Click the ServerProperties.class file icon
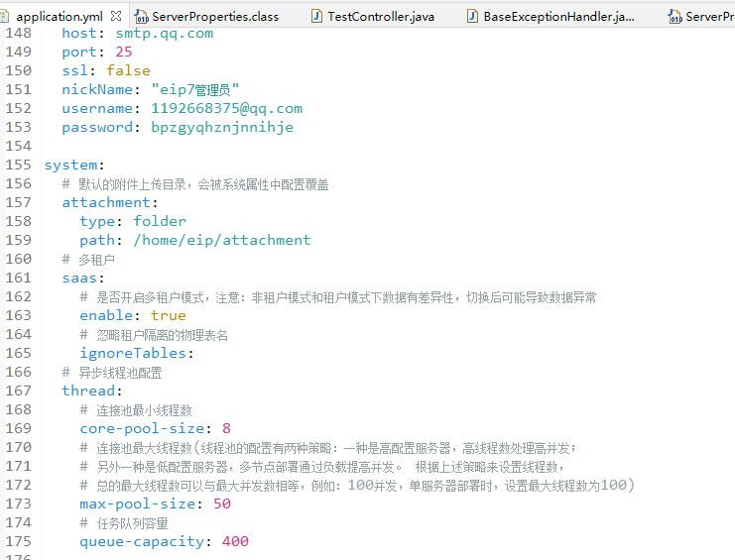The image size is (735, 560). tap(141, 17)
